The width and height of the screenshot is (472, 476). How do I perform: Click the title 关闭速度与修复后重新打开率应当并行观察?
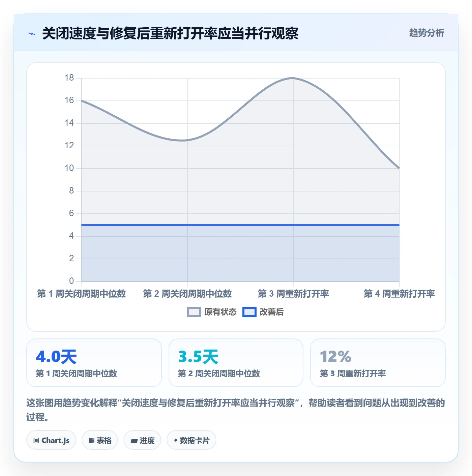[170, 33]
